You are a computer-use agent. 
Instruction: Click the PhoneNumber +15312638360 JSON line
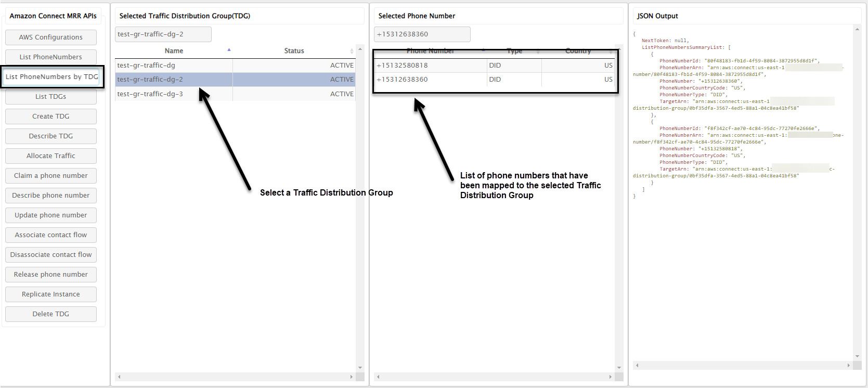pyautogui.click(x=701, y=81)
